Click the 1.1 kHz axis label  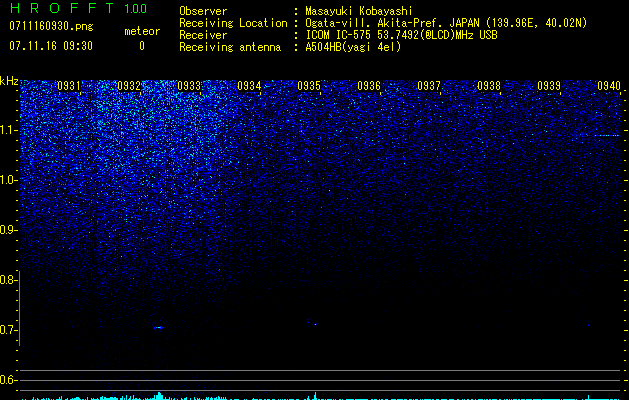(8, 130)
